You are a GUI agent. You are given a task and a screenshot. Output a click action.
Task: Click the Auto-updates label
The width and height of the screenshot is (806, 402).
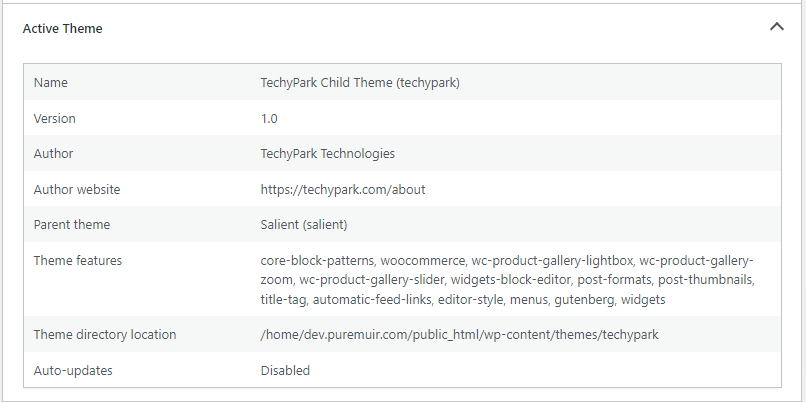[x=73, y=370]
